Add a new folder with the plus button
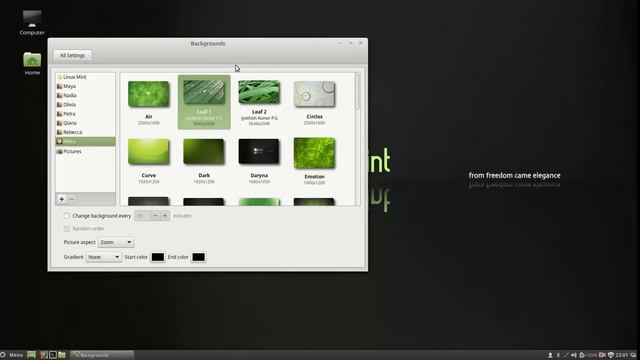This screenshot has width=640, height=360. coord(62,199)
